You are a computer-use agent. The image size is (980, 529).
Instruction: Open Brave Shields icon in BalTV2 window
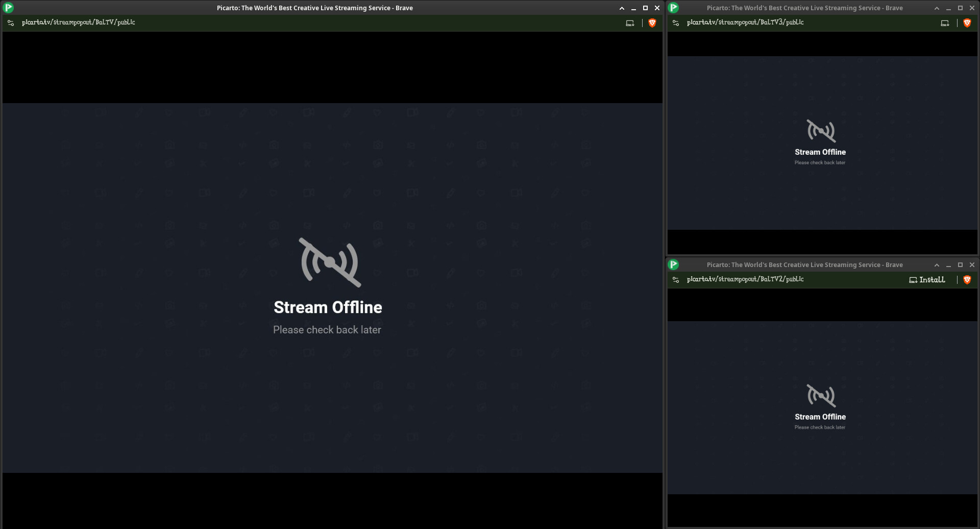coord(967,280)
